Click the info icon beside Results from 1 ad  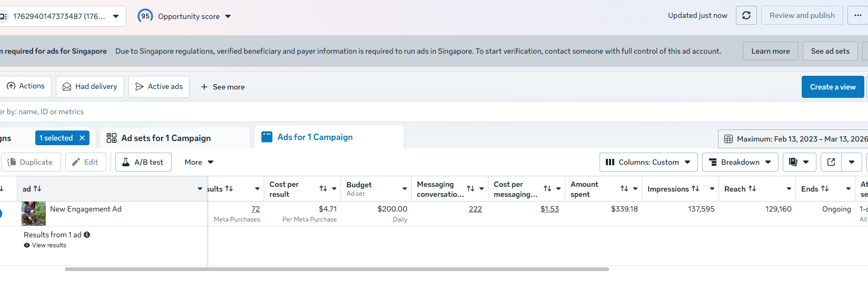[x=87, y=235]
